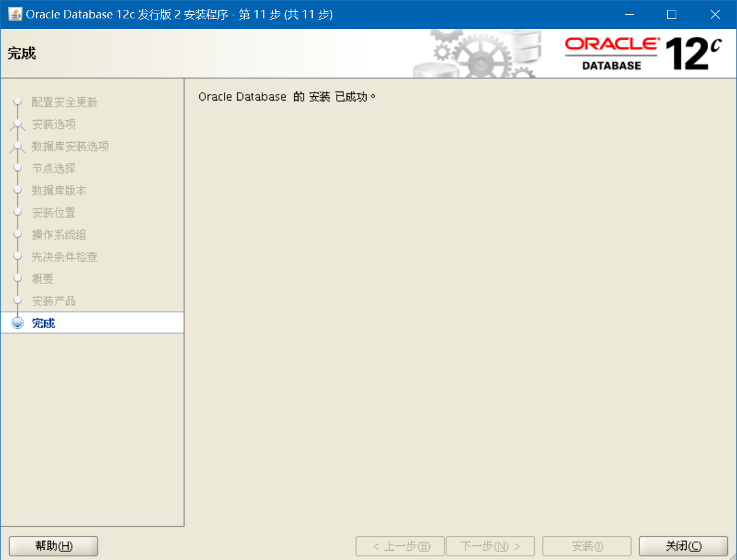This screenshot has height=560, width=737.
Task: Select the 安装选项 step
Action: tap(54, 125)
